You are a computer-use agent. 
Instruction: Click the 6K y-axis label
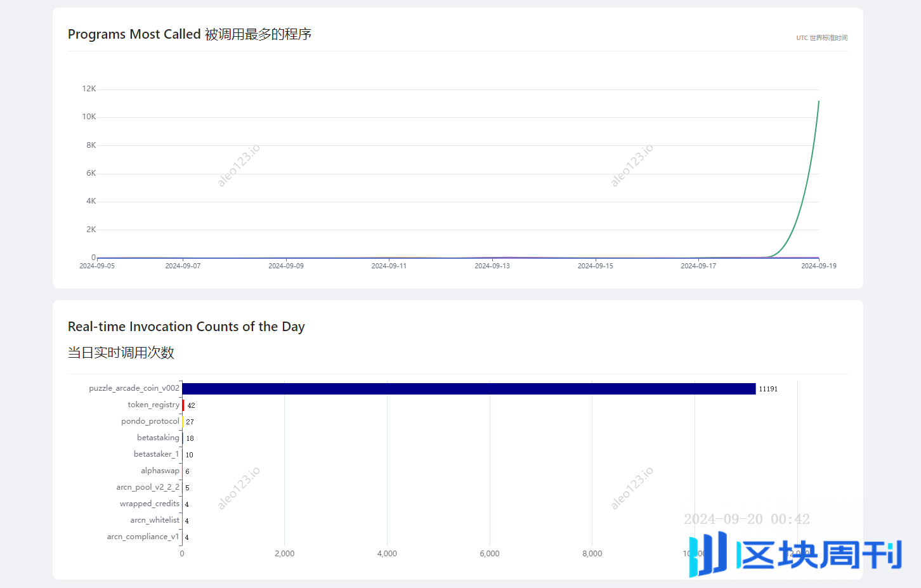tap(91, 173)
